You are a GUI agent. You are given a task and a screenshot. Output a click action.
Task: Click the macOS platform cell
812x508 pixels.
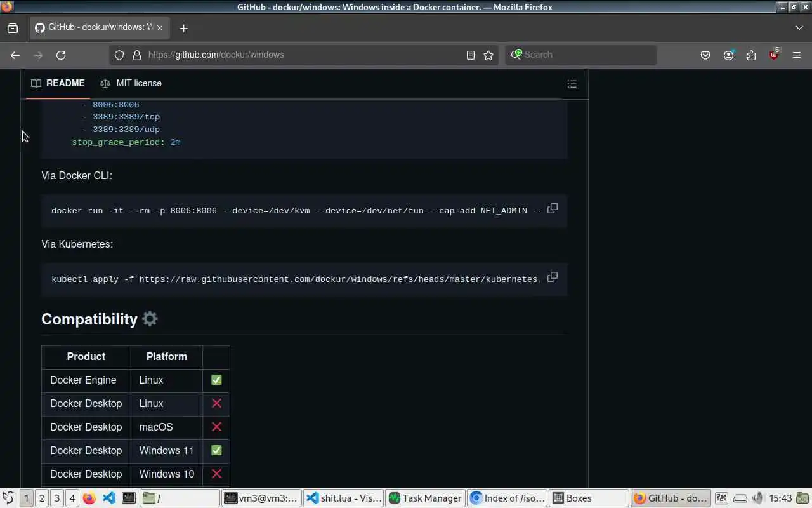point(167,427)
